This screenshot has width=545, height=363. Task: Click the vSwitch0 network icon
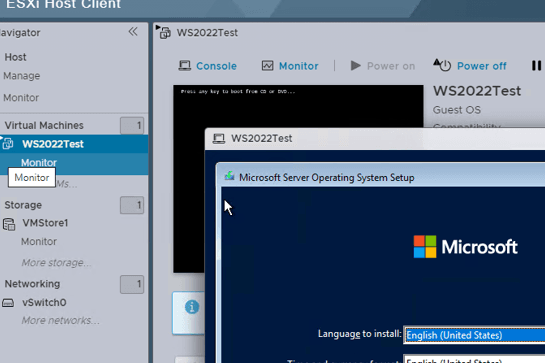tap(8, 303)
